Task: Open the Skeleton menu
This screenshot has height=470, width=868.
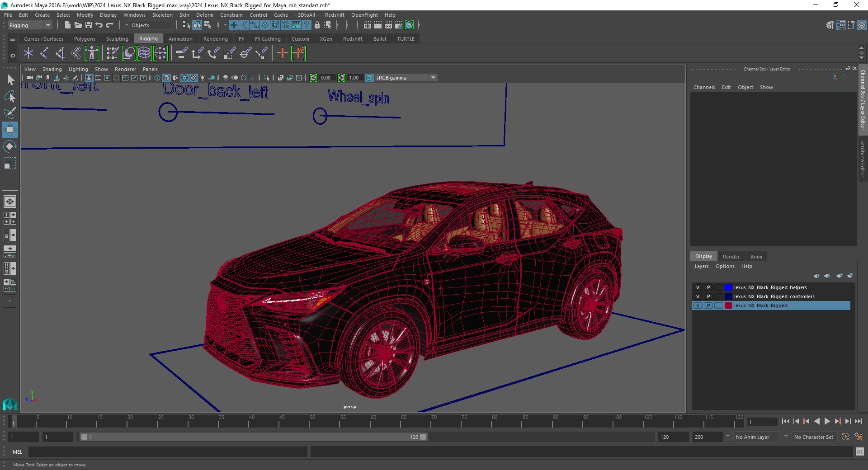Action: click(x=162, y=15)
